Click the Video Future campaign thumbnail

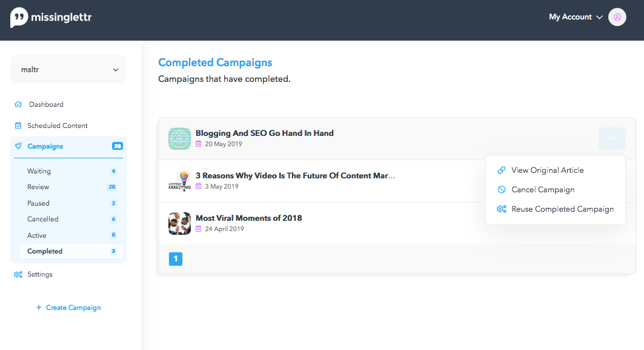[179, 181]
